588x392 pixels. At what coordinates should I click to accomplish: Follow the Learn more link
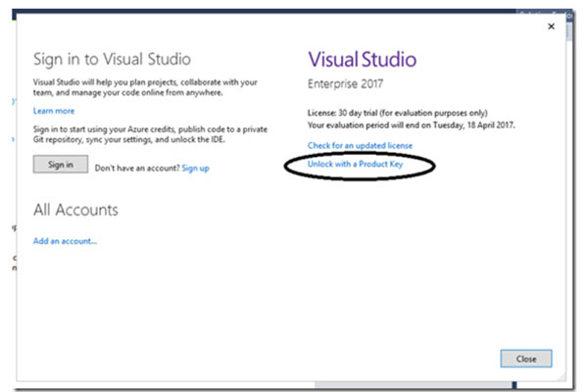coord(54,111)
